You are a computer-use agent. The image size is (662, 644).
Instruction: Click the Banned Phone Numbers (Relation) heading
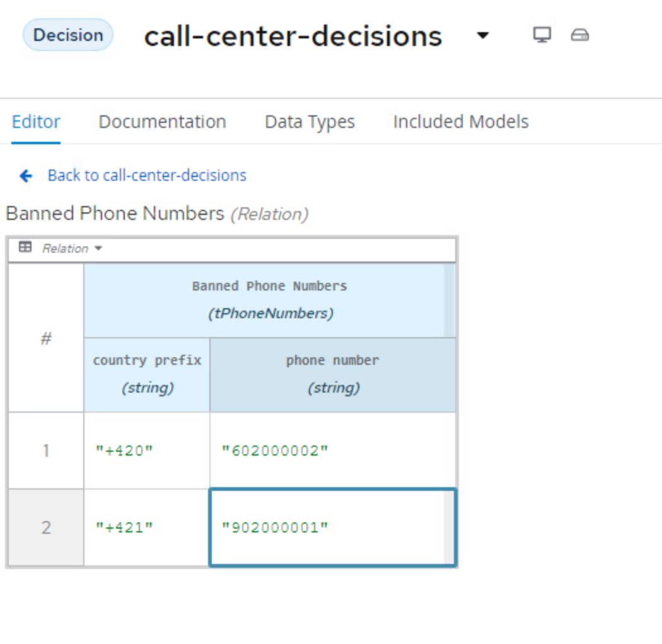157,214
